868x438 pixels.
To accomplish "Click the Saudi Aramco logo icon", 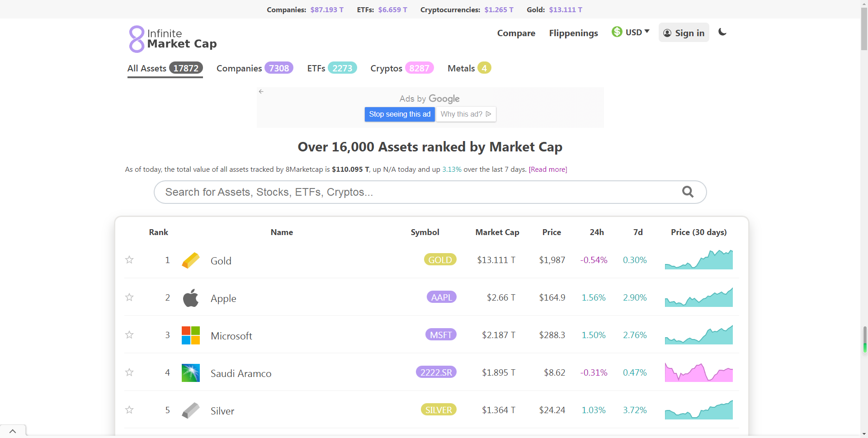I will click(x=190, y=373).
